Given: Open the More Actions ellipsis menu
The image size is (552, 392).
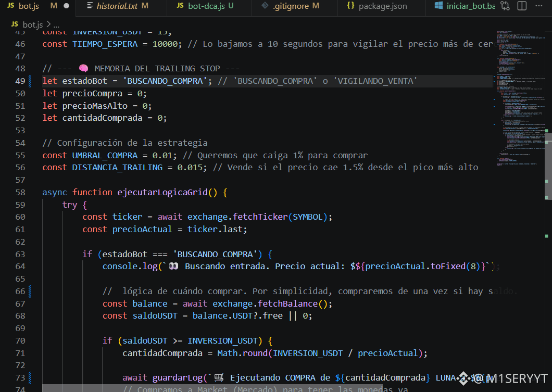Looking at the screenshot, I should 538,6.
